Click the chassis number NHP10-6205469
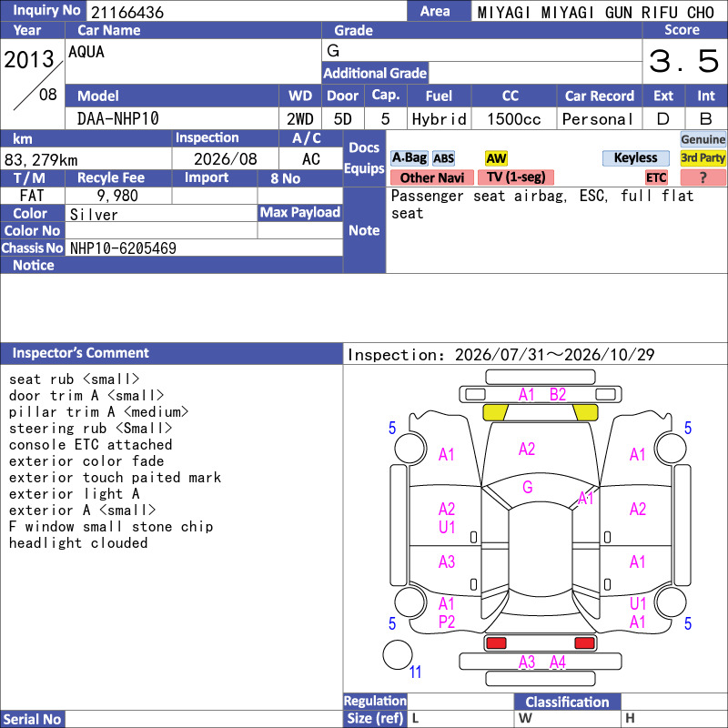Screen dimensions: 728x728 123,248
